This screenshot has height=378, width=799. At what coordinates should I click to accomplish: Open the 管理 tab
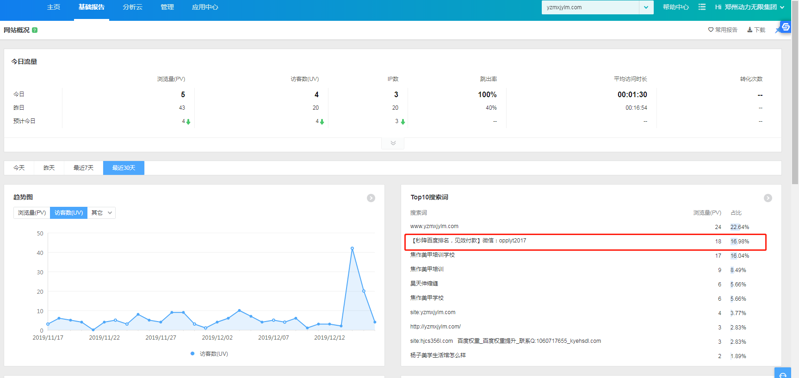click(x=167, y=7)
